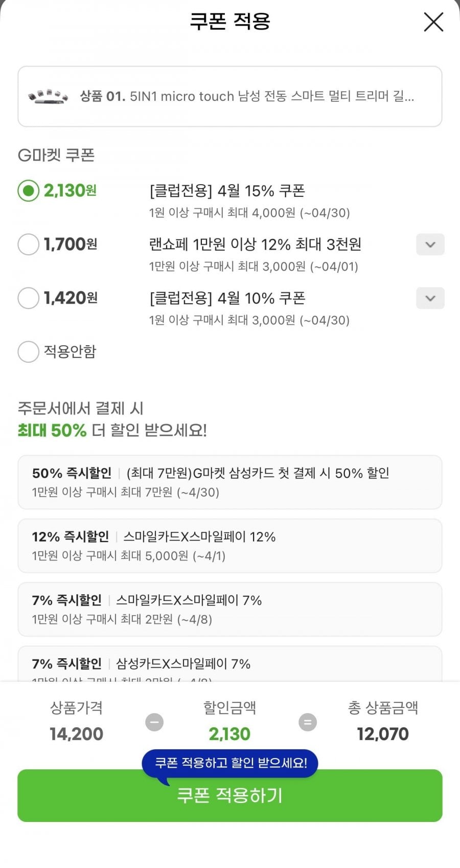Click the minus circle icon beside 상품가격
The width and height of the screenshot is (460, 868).
coord(154,722)
